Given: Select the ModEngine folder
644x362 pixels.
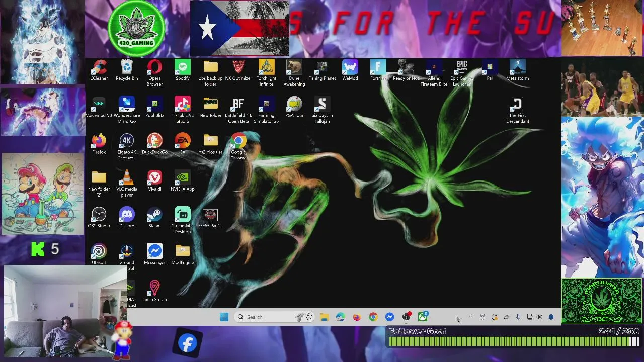Looking at the screenshot, I should [183, 254].
